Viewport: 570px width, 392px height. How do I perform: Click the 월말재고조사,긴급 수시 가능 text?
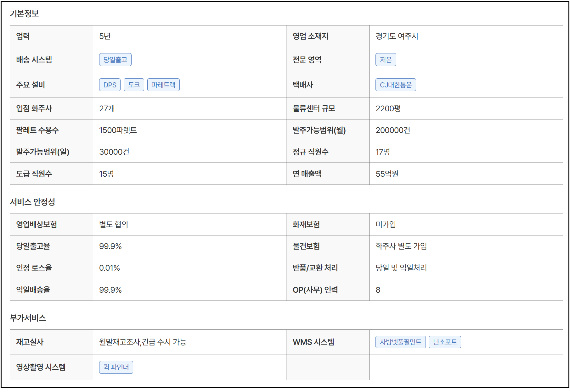point(143,342)
